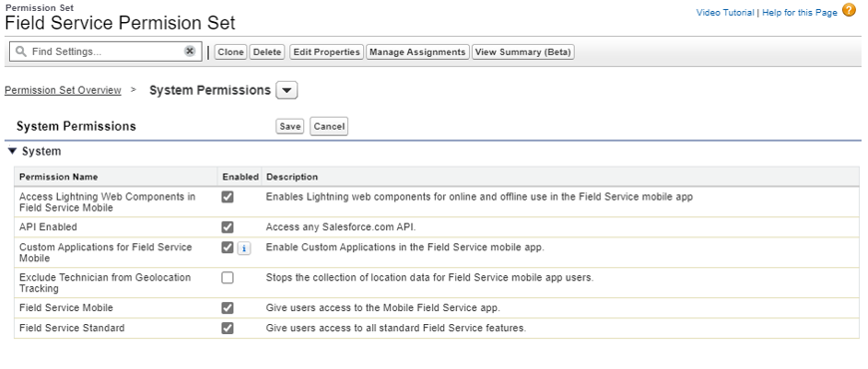The height and width of the screenshot is (369, 868).
Task: Click the Clone button
Action: pos(230,52)
